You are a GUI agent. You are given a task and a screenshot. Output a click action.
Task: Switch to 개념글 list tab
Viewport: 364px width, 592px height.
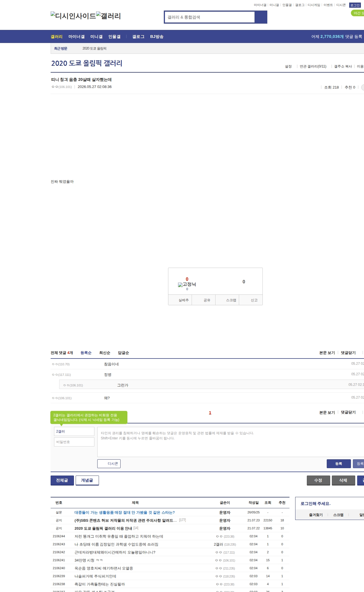click(87, 480)
